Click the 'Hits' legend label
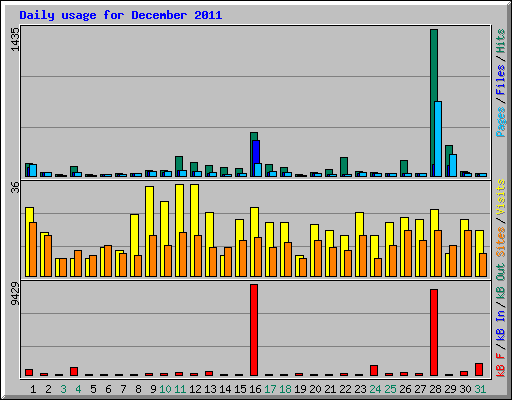Image resolution: width=512 pixels, height=400 pixels. point(500,41)
